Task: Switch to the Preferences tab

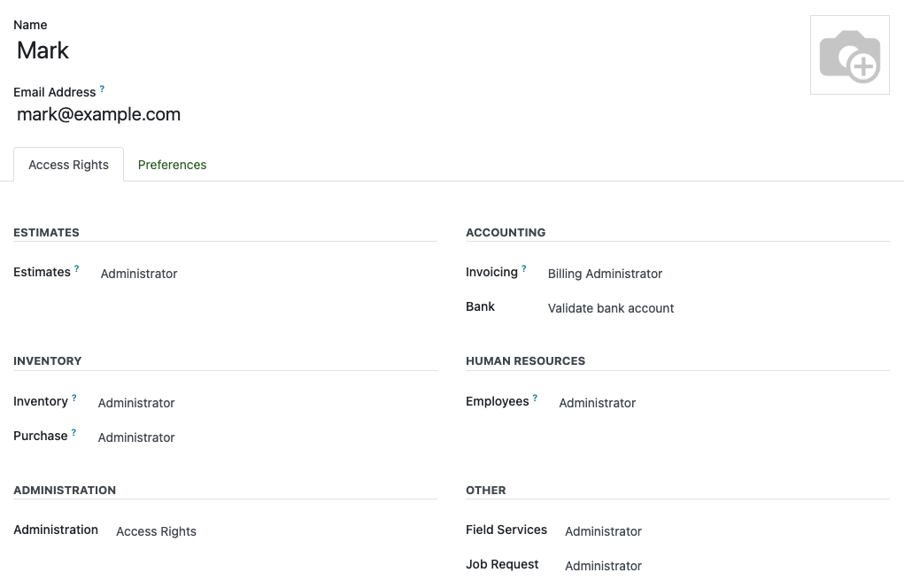Action: pos(172,165)
